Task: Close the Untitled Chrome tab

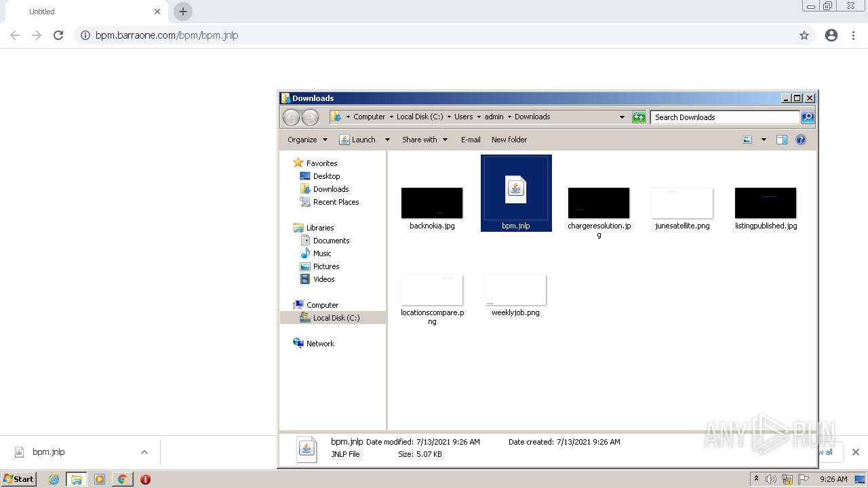Action: pyautogui.click(x=157, y=12)
